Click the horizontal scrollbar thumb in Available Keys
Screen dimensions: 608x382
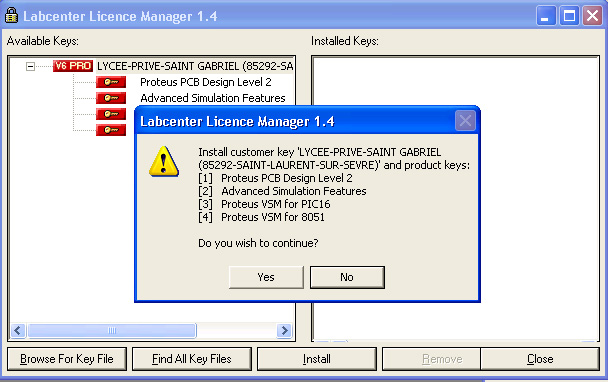pyautogui.click(x=112, y=330)
